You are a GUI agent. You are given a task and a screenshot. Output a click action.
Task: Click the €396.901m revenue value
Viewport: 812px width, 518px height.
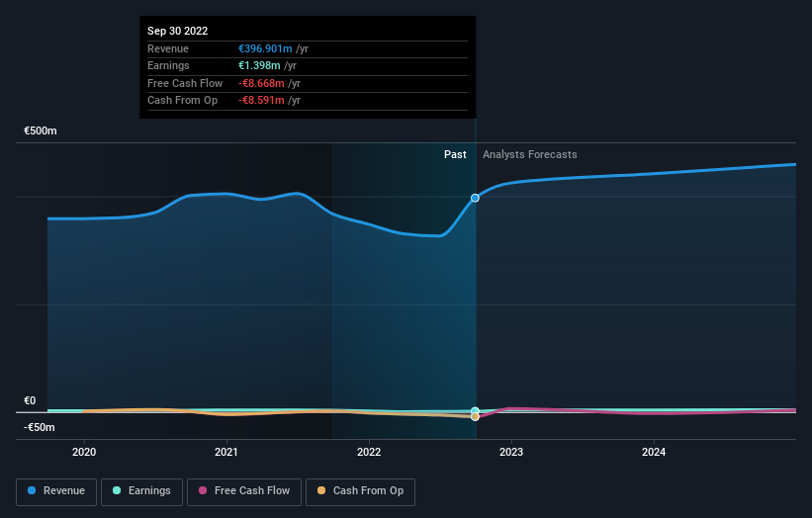coord(265,48)
